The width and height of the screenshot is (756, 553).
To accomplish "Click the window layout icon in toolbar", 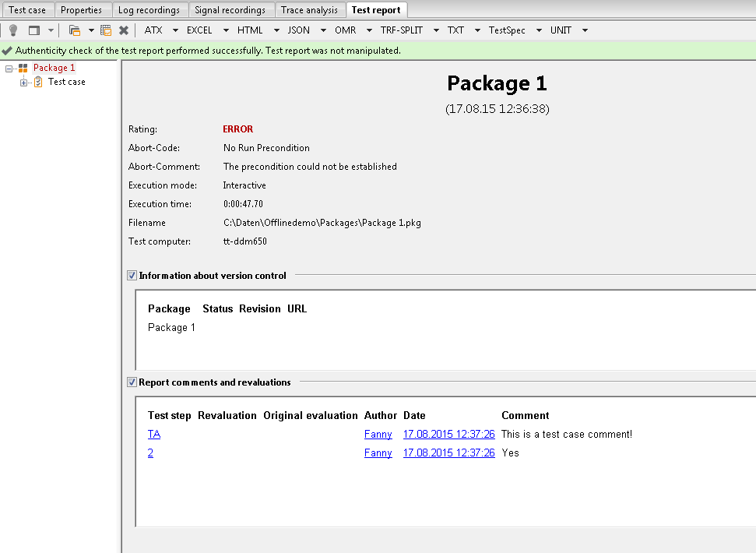I will coord(33,30).
